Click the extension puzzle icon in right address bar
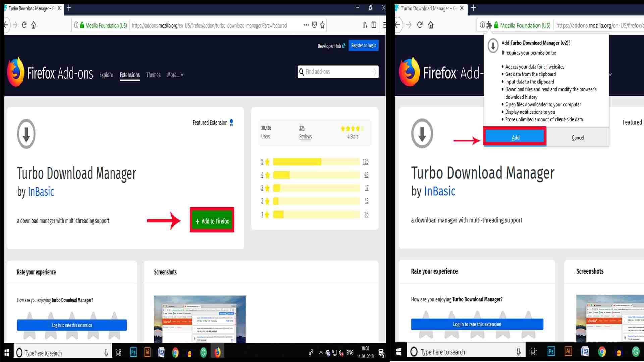 pyautogui.click(x=489, y=25)
